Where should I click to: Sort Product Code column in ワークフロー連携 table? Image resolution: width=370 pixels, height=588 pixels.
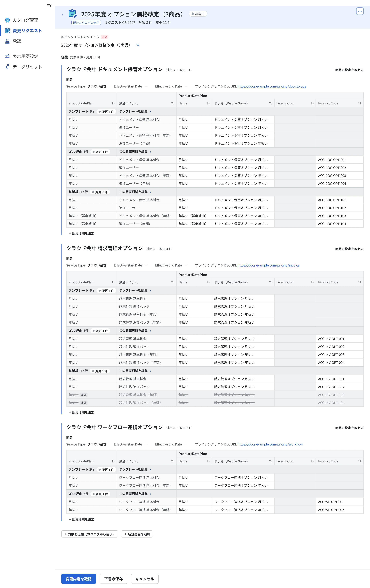(x=360, y=461)
